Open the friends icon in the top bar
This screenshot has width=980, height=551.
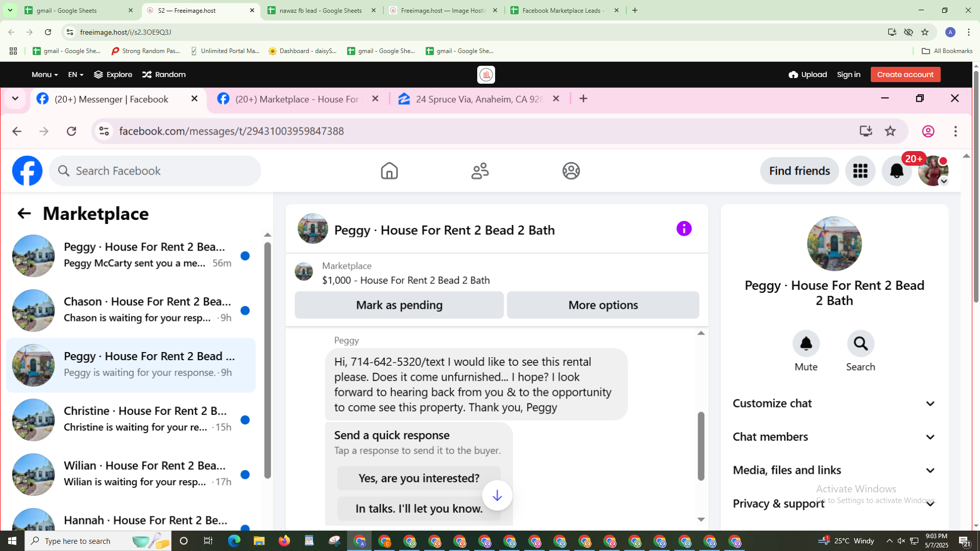480,171
